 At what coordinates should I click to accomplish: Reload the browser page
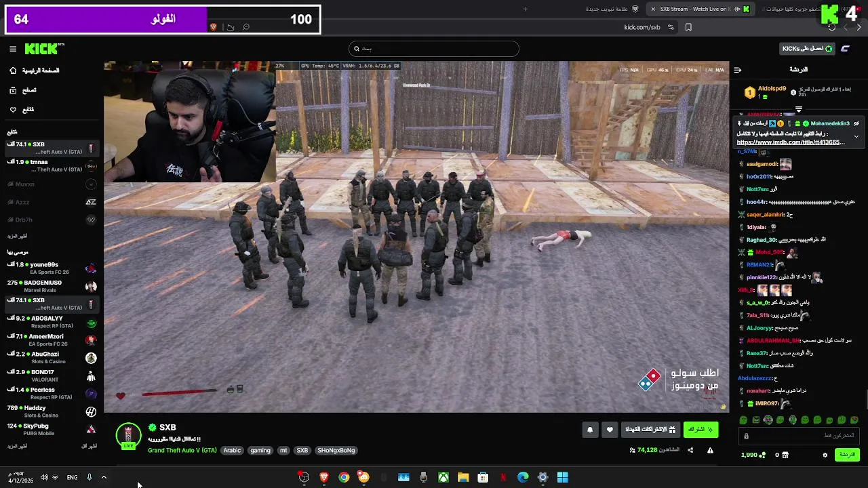(x=832, y=27)
